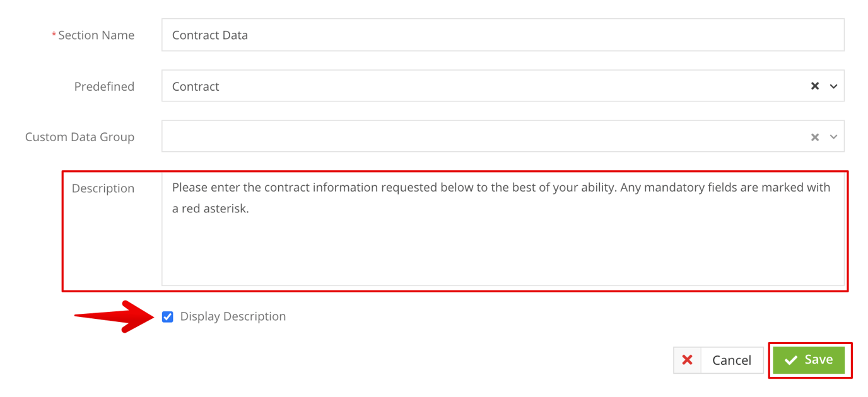The height and width of the screenshot is (397, 868).
Task: Click the X inside the Custom Data Group box
Action: (815, 136)
